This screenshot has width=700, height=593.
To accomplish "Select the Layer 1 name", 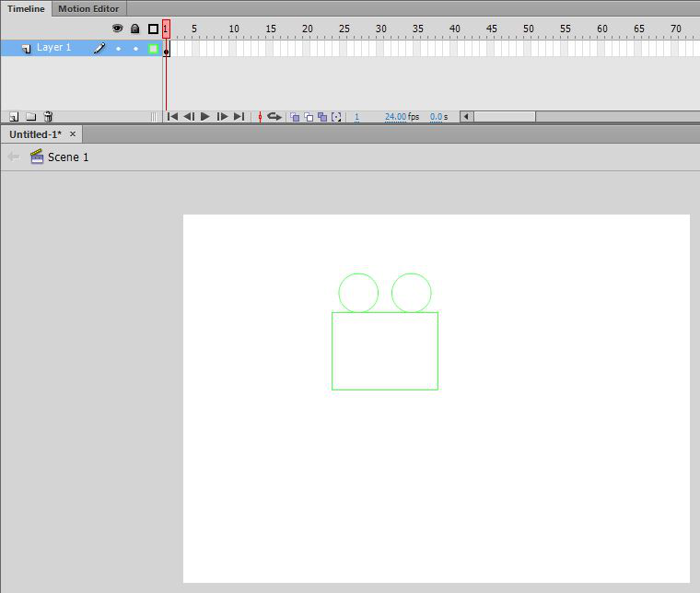I will coord(53,47).
